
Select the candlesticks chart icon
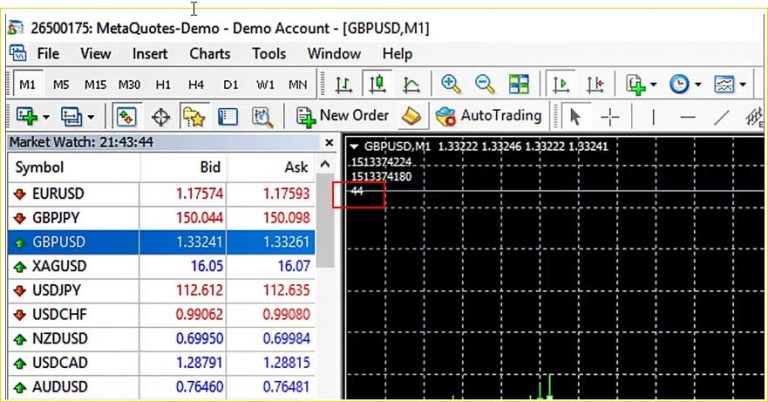click(377, 84)
